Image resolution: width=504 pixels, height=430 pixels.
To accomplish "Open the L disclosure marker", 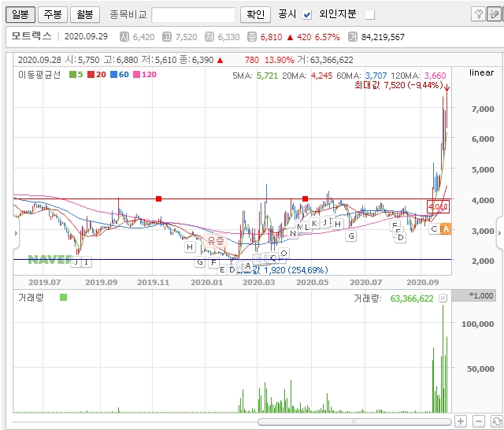I will click(306, 228).
